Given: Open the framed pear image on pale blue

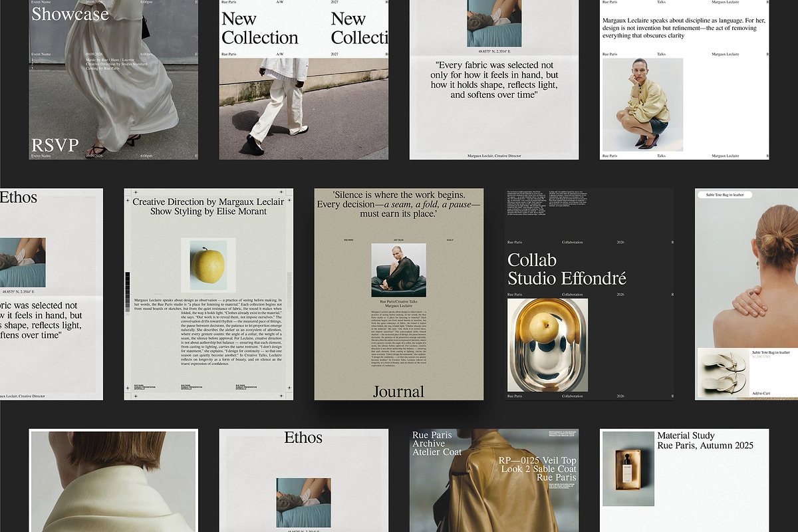Looking at the screenshot, I should click(208, 265).
